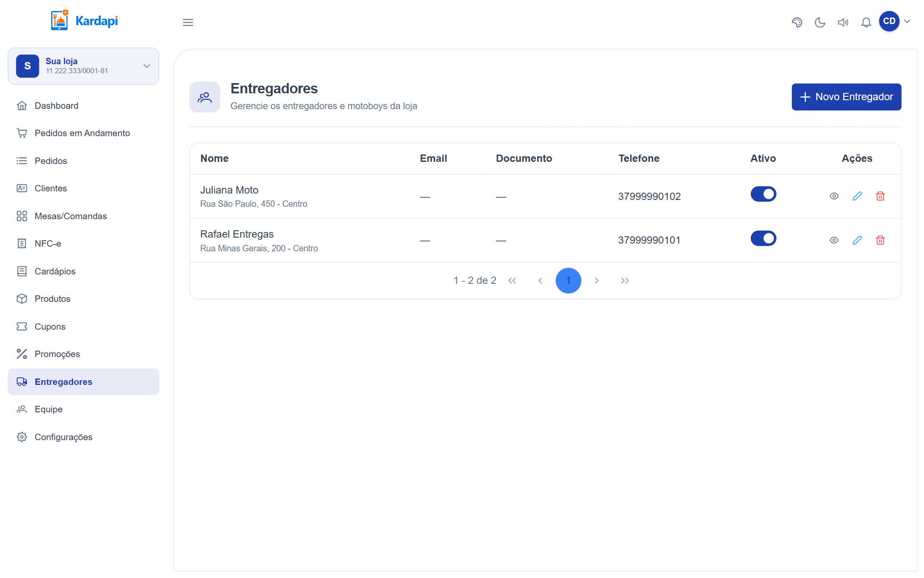924x578 pixels.
Task: Click the sound speaker icon
Action: [843, 22]
